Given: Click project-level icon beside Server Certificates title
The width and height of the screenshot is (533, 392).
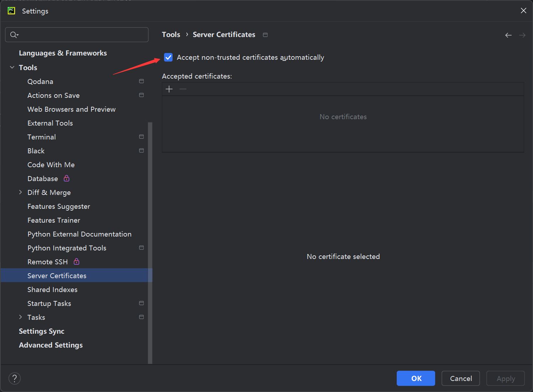Looking at the screenshot, I should [265, 35].
